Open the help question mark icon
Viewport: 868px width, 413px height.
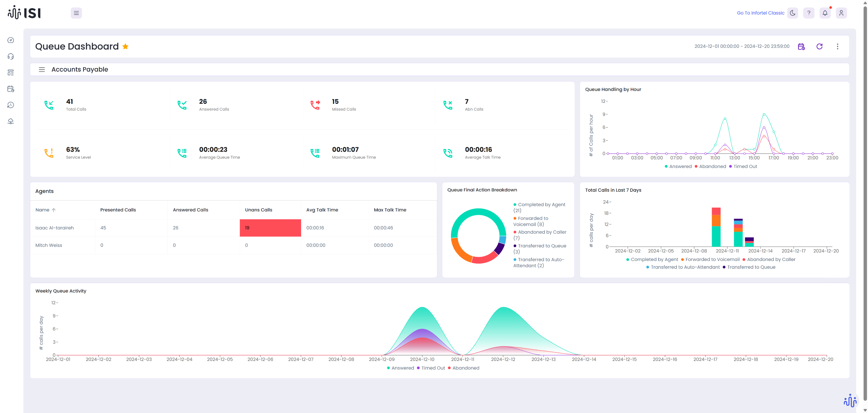coord(809,13)
